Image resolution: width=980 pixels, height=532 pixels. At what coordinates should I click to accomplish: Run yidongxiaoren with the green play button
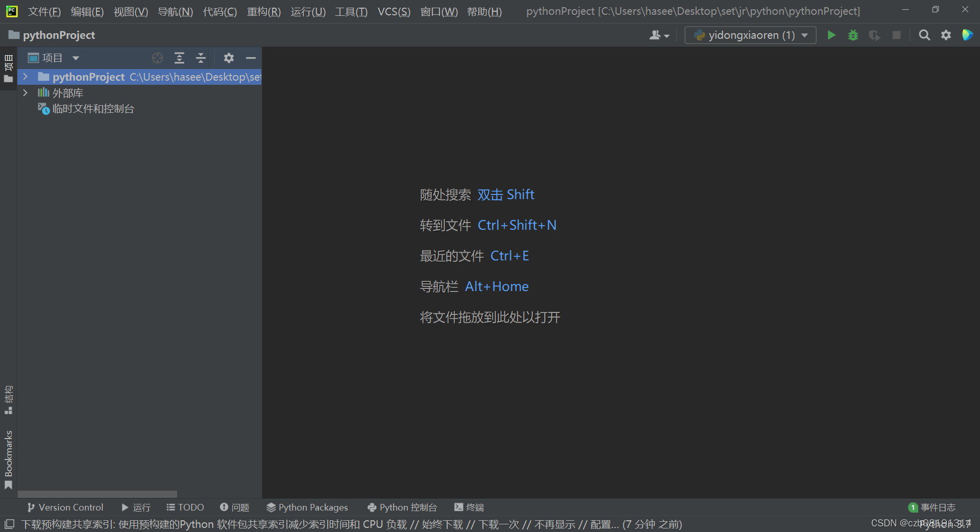[831, 35]
